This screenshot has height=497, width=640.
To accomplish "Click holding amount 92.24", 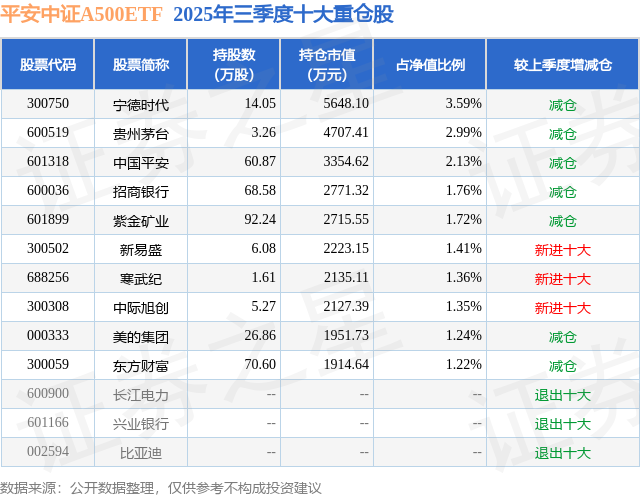I will click(260, 220).
